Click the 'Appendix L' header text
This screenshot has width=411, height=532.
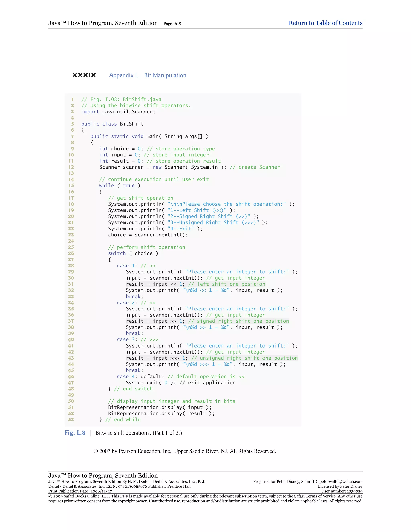click(x=123, y=75)
